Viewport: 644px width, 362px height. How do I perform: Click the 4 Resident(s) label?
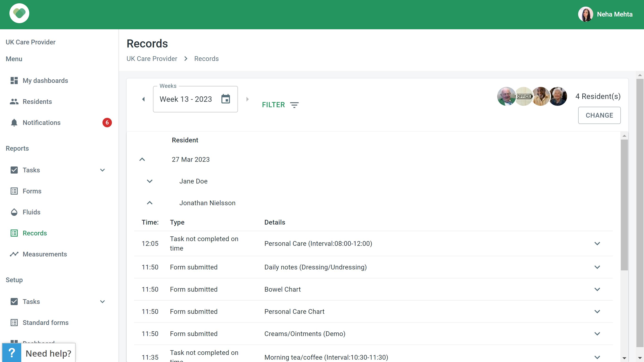tap(598, 96)
